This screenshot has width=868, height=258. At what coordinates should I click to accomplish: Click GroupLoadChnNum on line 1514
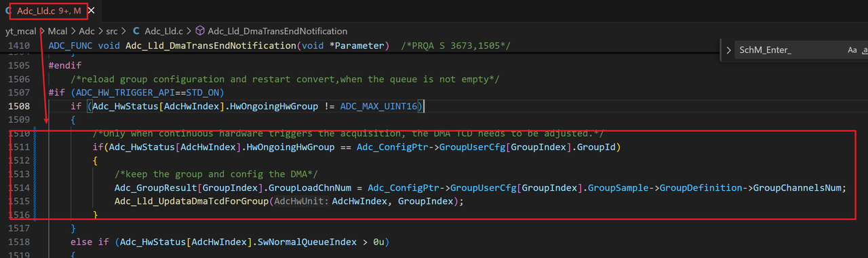[x=309, y=187]
